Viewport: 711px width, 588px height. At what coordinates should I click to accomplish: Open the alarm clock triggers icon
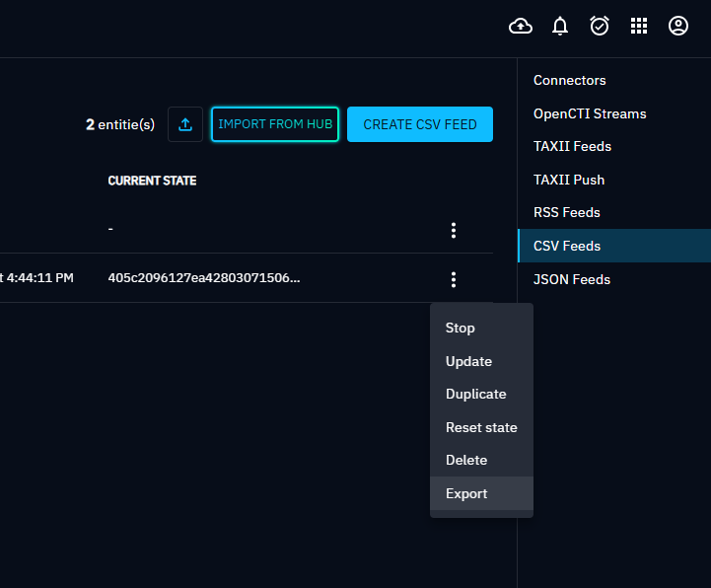[600, 27]
